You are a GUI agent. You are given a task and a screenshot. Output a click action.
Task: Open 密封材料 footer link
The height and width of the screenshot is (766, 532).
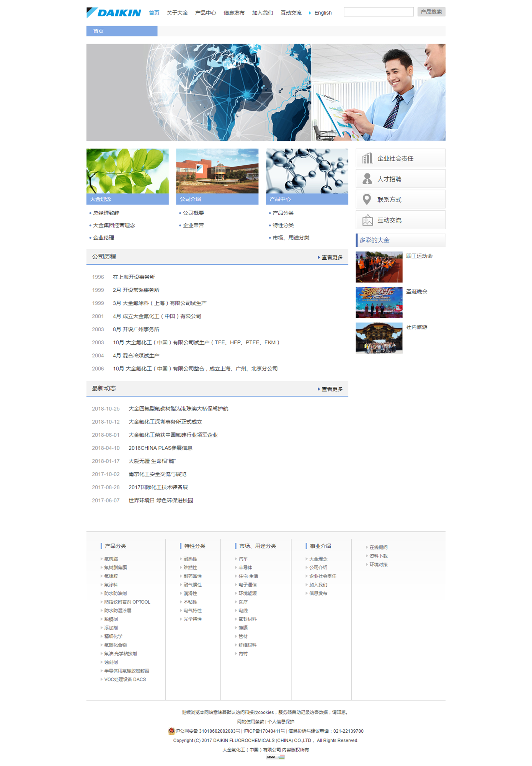click(248, 619)
